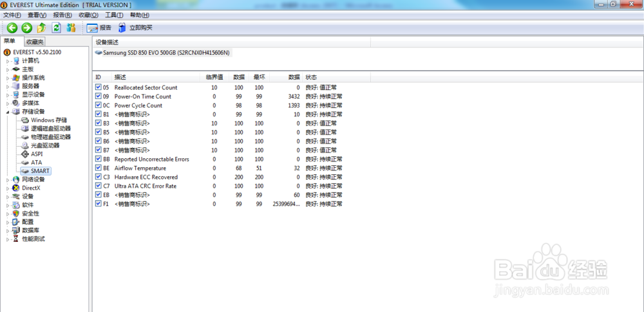Select the 设备 devices tree icon
Image resolution: width=644 pixels, height=312 pixels.
click(x=16, y=196)
